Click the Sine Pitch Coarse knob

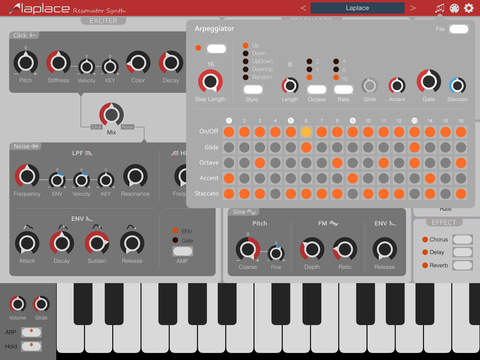point(248,249)
